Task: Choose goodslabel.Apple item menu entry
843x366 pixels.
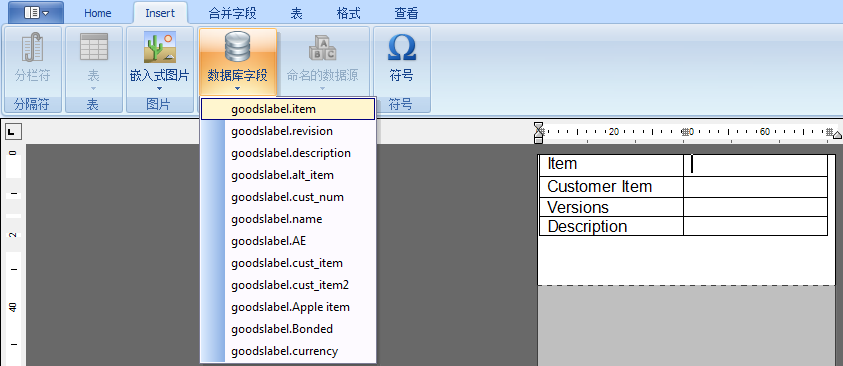Action: (288, 307)
